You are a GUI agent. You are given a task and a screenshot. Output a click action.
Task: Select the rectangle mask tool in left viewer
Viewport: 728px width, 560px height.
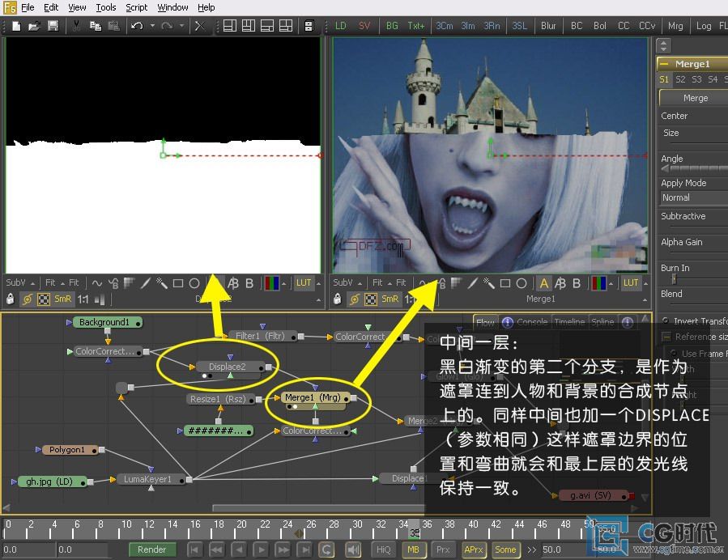178,283
